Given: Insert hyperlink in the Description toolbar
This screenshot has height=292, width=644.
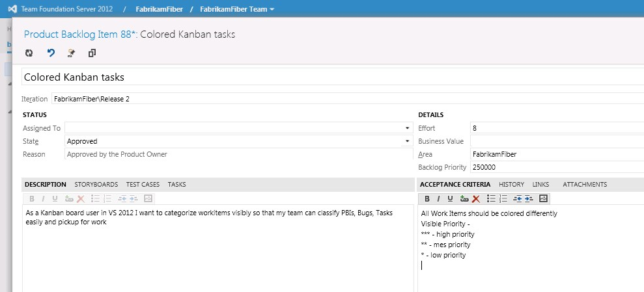Looking at the screenshot, I should pyautogui.click(x=69, y=199).
